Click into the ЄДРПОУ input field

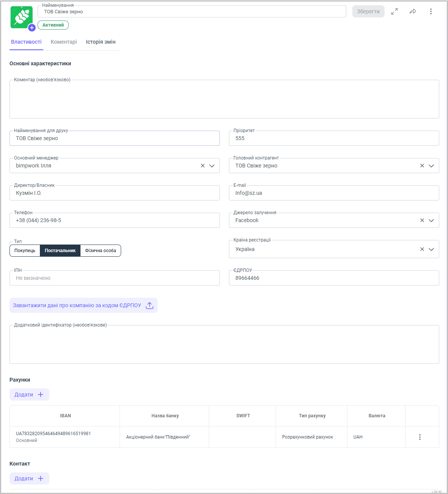334,278
